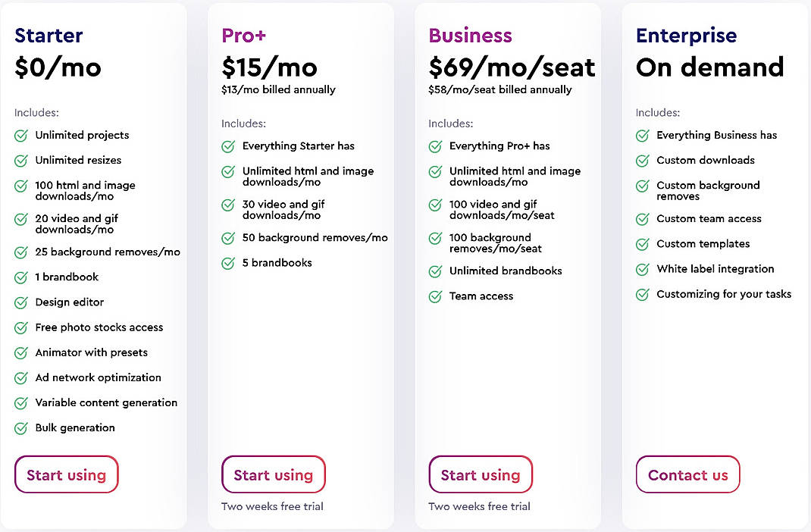The height and width of the screenshot is (532, 811).
Task: Click the checkmark icon beside Unlimited projects
Action: tap(20, 136)
